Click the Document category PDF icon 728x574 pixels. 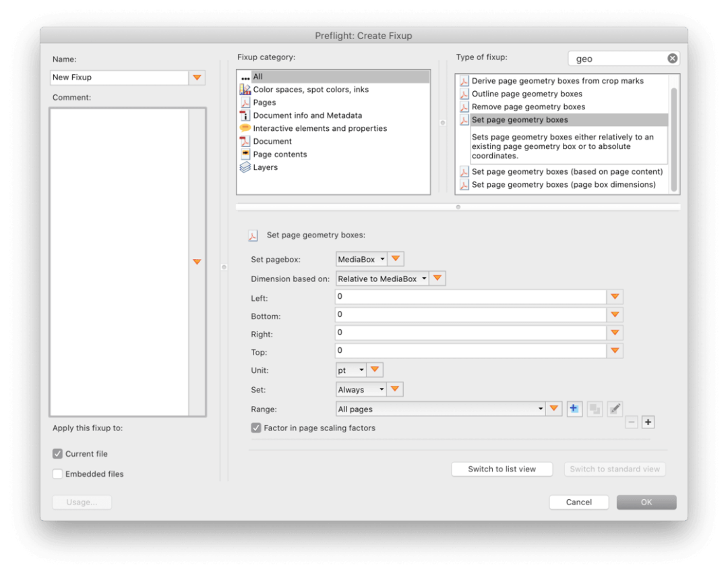(x=245, y=141)
